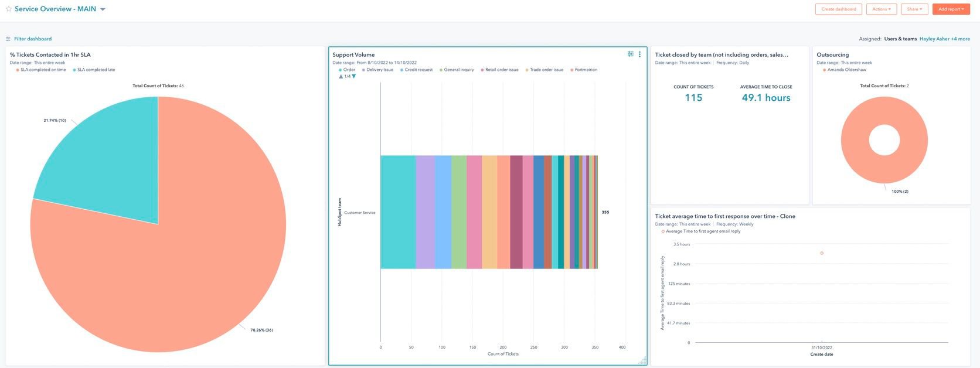The image size is (980, 368).
Task: Hide the Amanda Oldershaw legend series
Action: coord(846,70)
